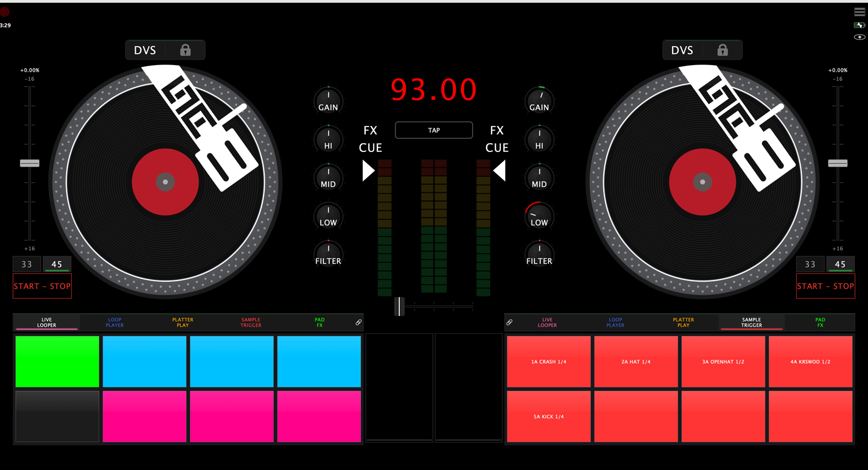Set right deck speed to 33
Screen dimensions: 868x470
tap(810, 264)
